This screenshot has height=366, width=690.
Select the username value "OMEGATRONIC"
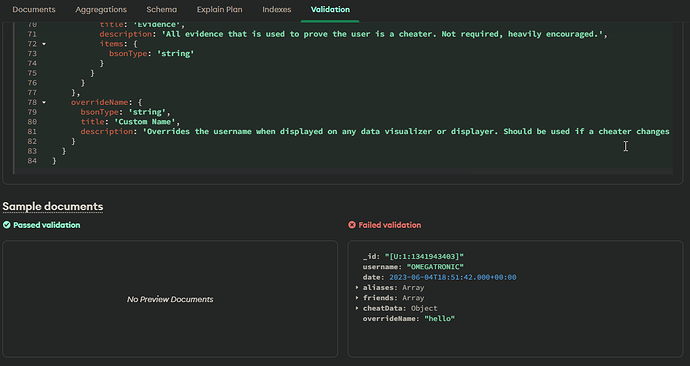point(435,267)
